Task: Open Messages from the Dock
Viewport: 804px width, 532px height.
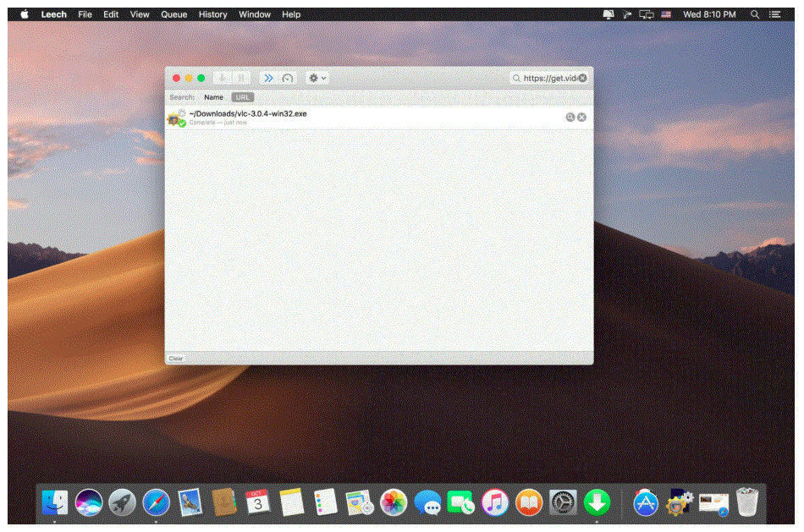Action: coord(427,502)
